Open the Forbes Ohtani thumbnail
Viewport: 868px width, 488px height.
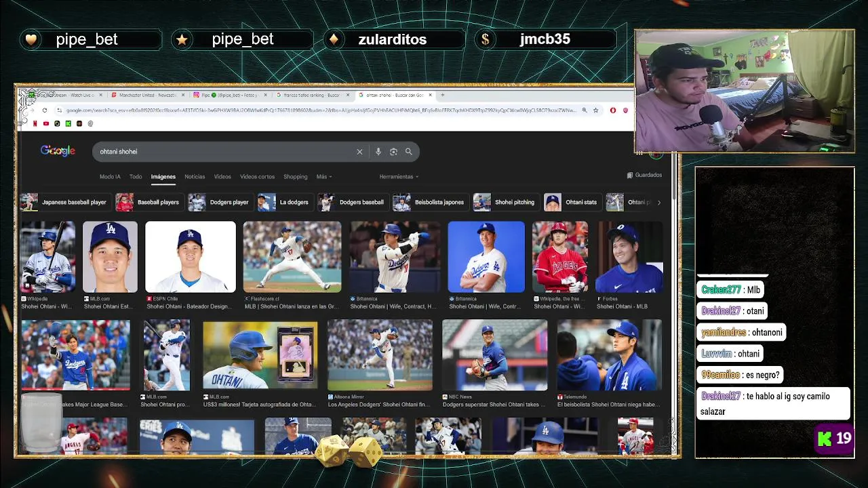(x=629, y=257)
